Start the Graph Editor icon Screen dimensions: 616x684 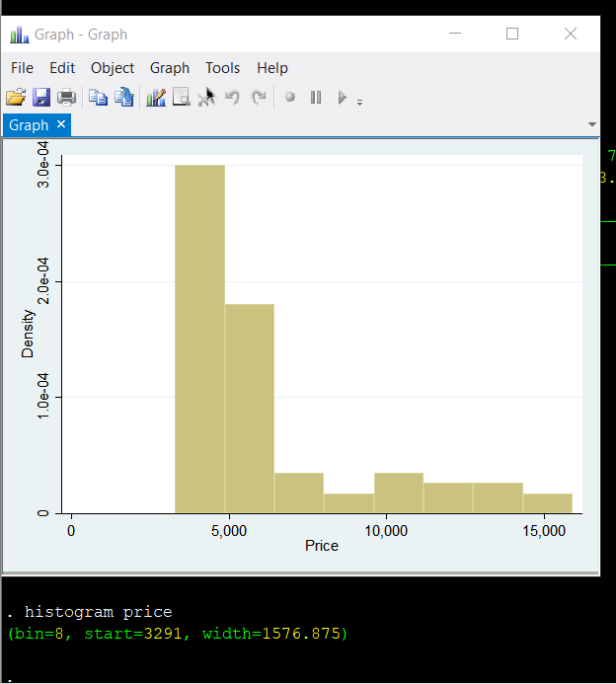click(156, 98)
